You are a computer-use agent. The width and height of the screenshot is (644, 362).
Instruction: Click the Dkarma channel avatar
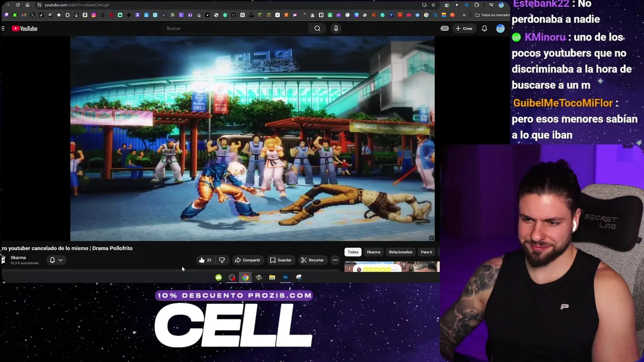click(3, 260)
